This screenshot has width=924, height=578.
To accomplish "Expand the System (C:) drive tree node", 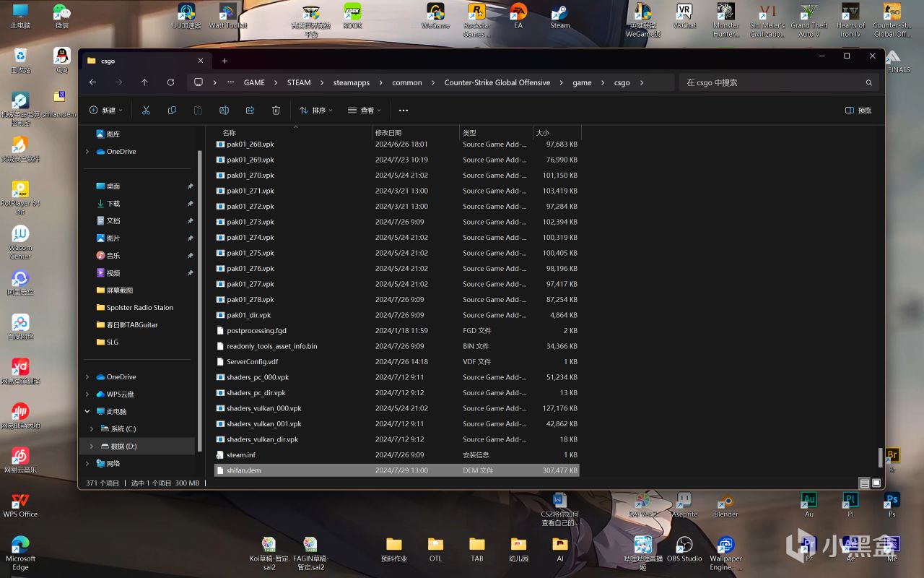I will pyautogui.click(x=92, y=429).
